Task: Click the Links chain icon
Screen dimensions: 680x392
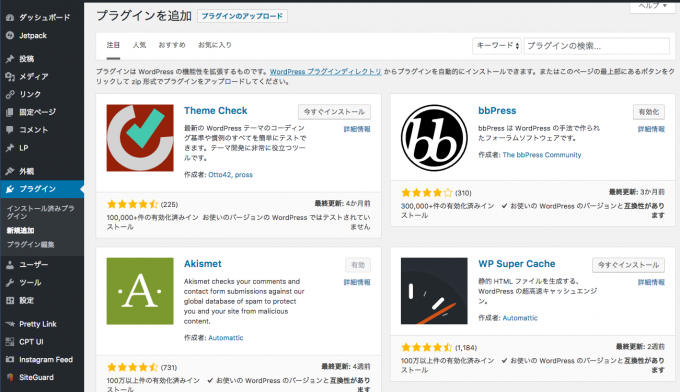Action: click(10, 94)
